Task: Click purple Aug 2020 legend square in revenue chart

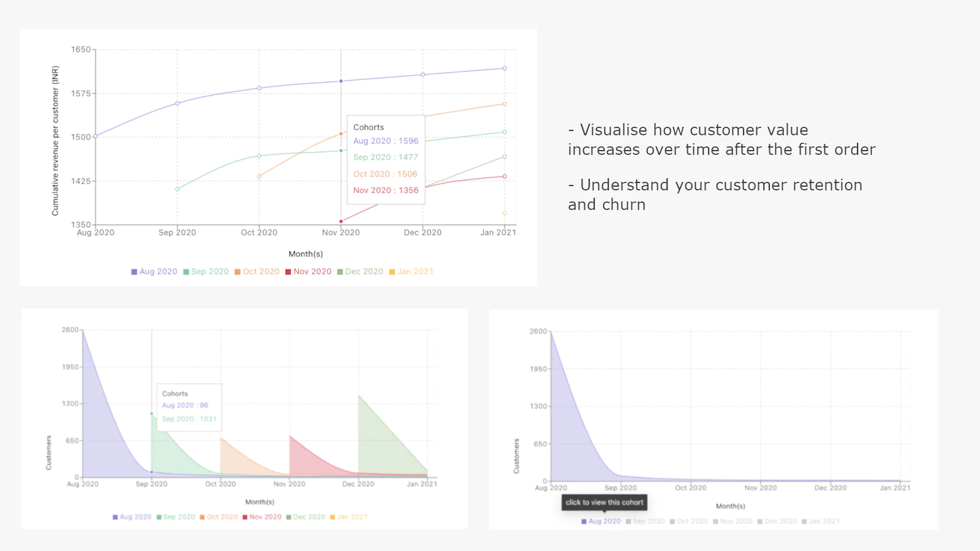Action: click(x=134, y=272)
